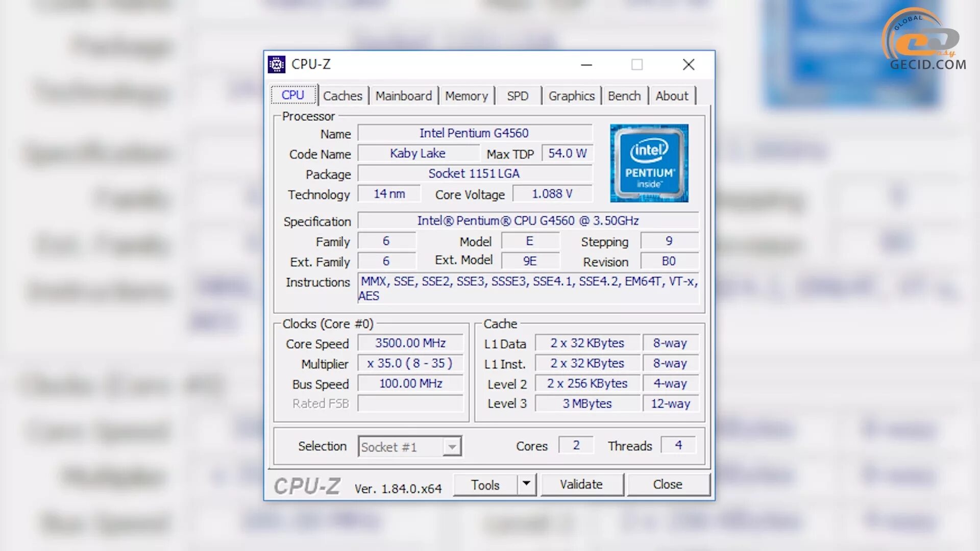
Task: Open the Tools dropdown arrow
Action: point(526,484)
